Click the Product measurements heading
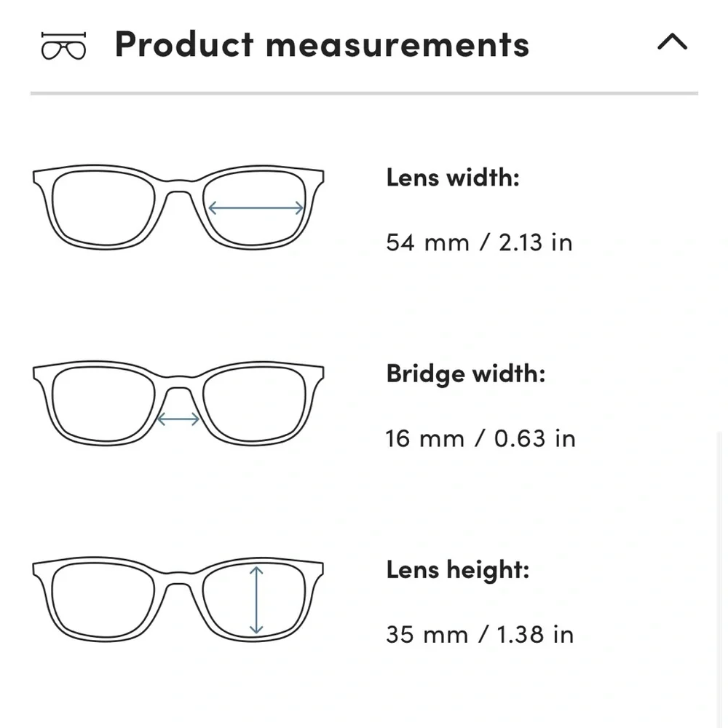This screenshot has height=728, width=728. [x=322, y=44]
